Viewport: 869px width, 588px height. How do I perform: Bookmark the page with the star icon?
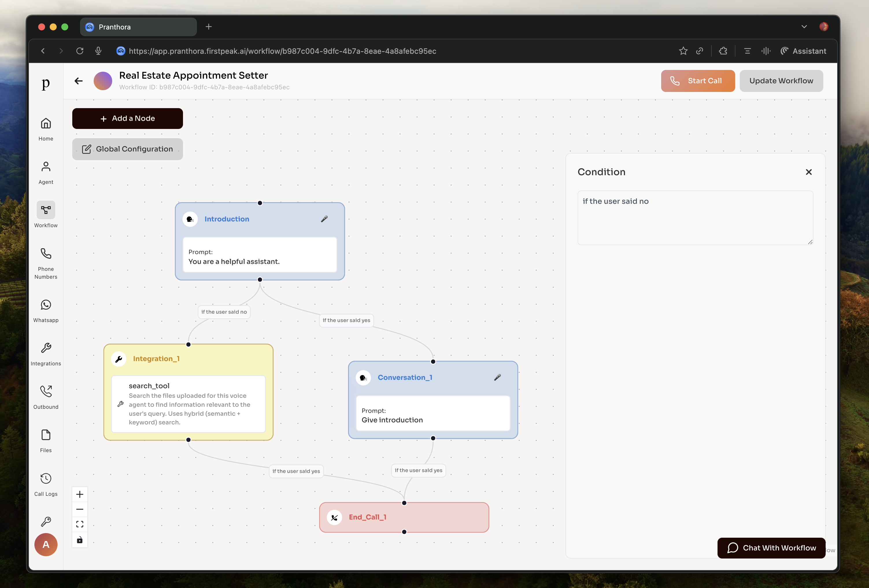pos(683,51)
